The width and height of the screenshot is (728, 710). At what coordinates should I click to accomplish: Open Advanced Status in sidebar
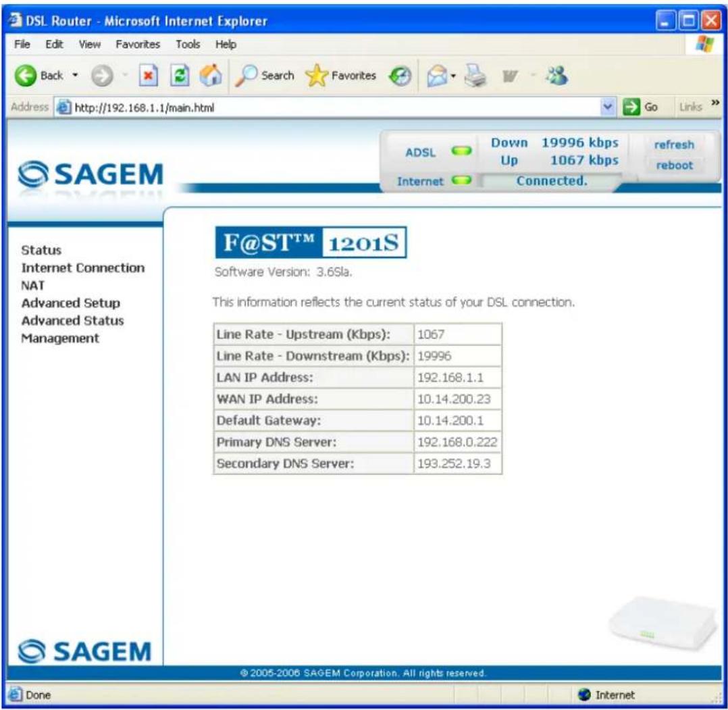pyautogui.click(x=72, y=321)
